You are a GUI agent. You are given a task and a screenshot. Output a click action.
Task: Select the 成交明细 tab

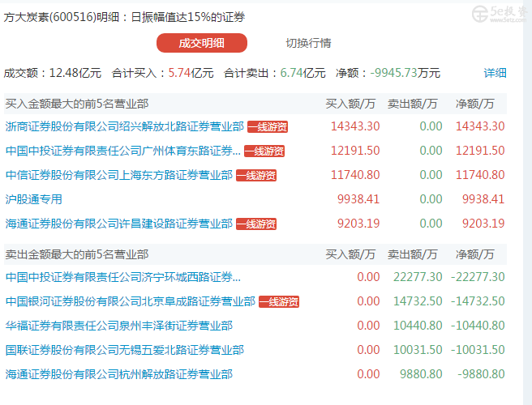click(x=202, y=43)
